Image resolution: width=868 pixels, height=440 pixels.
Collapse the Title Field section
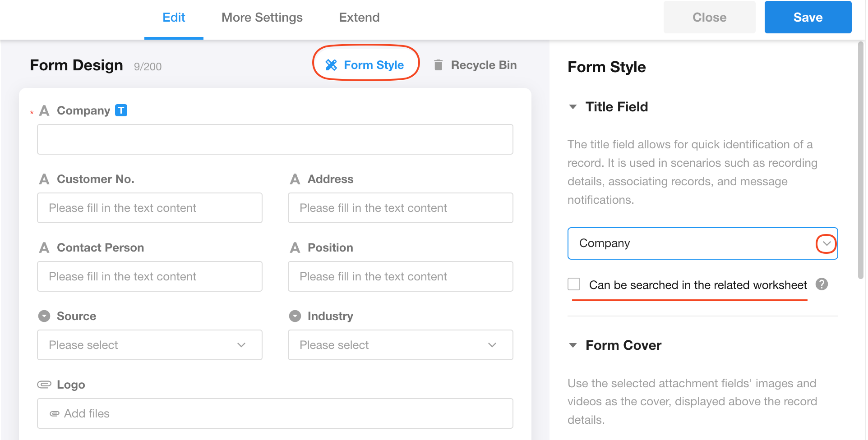pyautogui.click(x=573, y=107)
